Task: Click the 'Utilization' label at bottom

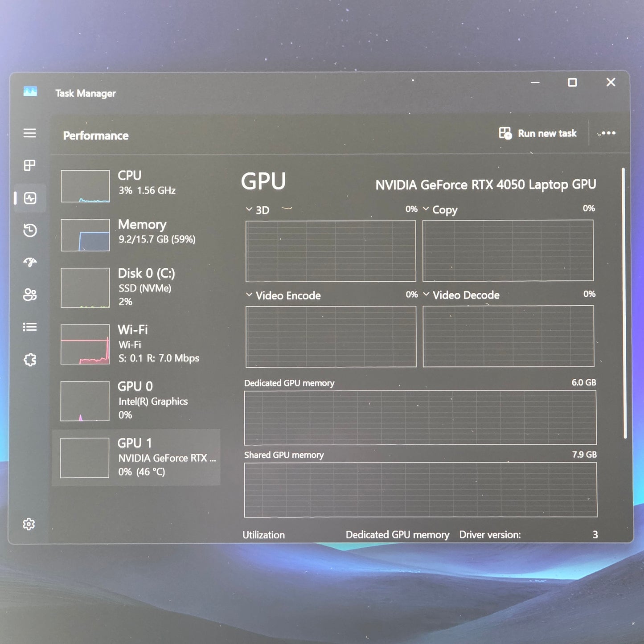Action: (263, 535)
